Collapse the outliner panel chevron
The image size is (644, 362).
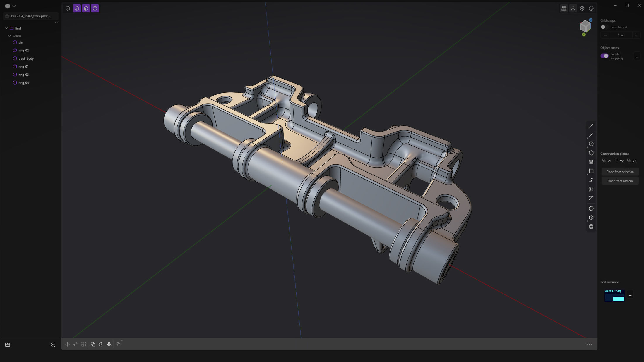pyautogui.click(x=56, y=22)
